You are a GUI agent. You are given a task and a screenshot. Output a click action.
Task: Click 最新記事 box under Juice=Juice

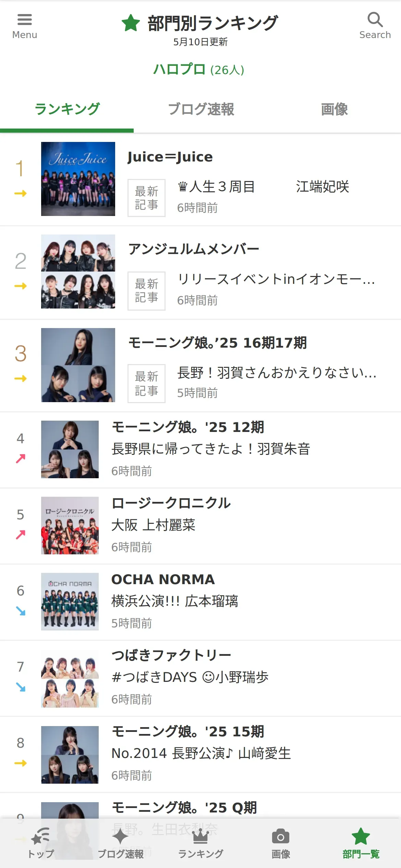pyautogui.click(x=146, y=198)
